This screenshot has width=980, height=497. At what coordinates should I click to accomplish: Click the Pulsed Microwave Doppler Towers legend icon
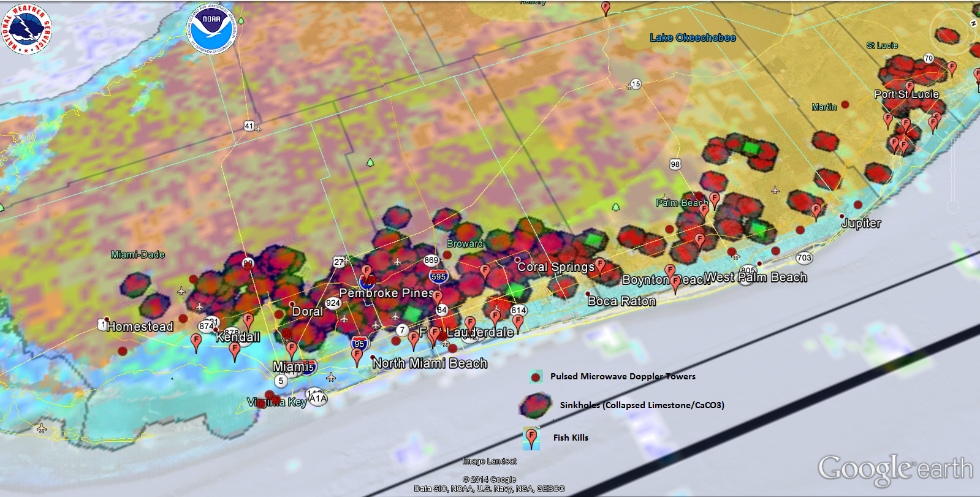[536, 377]
